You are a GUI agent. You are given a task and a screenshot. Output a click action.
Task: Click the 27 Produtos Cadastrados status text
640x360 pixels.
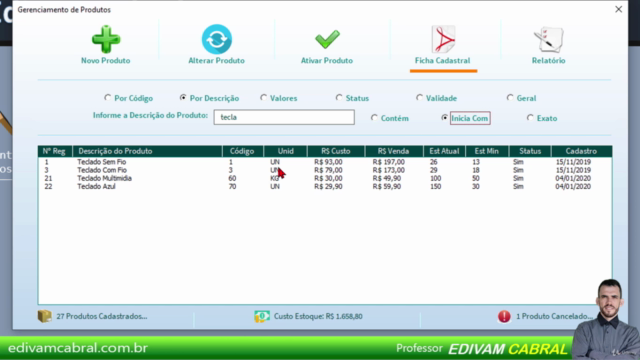102,316
